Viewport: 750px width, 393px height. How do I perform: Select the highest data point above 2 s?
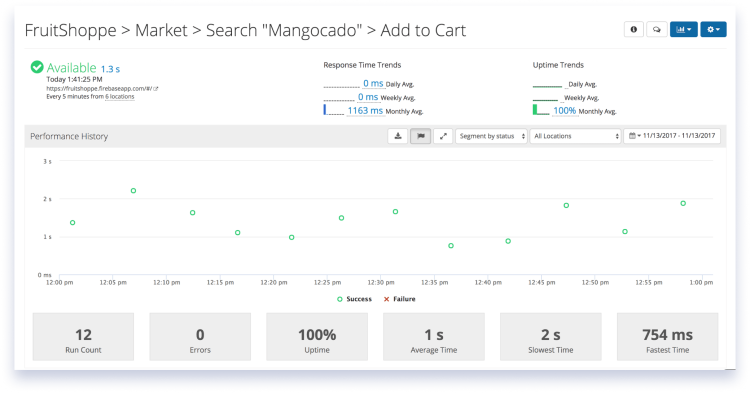click(133, 191)
